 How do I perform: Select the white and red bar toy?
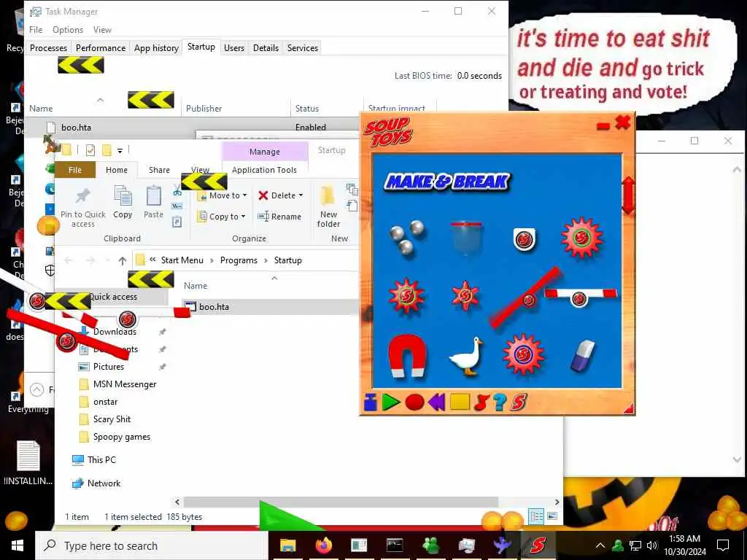581,297
